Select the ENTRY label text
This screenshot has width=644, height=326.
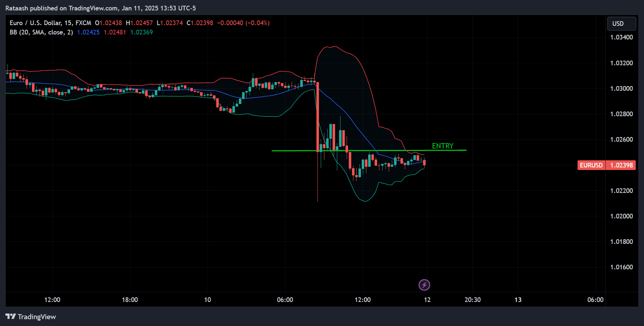pos(443,146)
